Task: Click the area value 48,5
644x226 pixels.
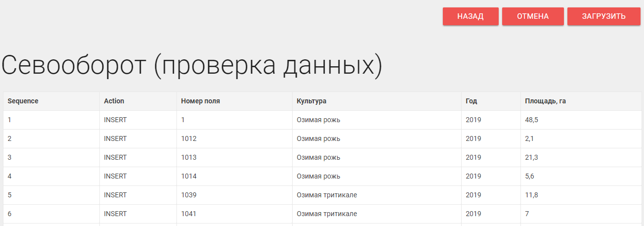Action: 532,120
